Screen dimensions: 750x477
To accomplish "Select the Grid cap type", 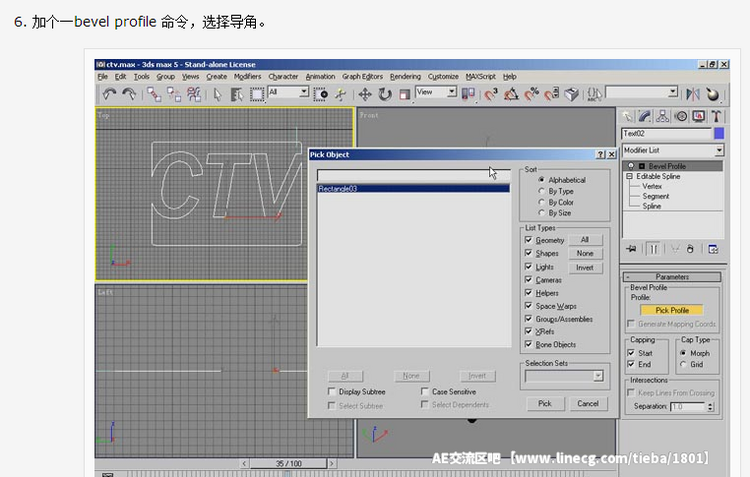I will (x=684, y=365).
